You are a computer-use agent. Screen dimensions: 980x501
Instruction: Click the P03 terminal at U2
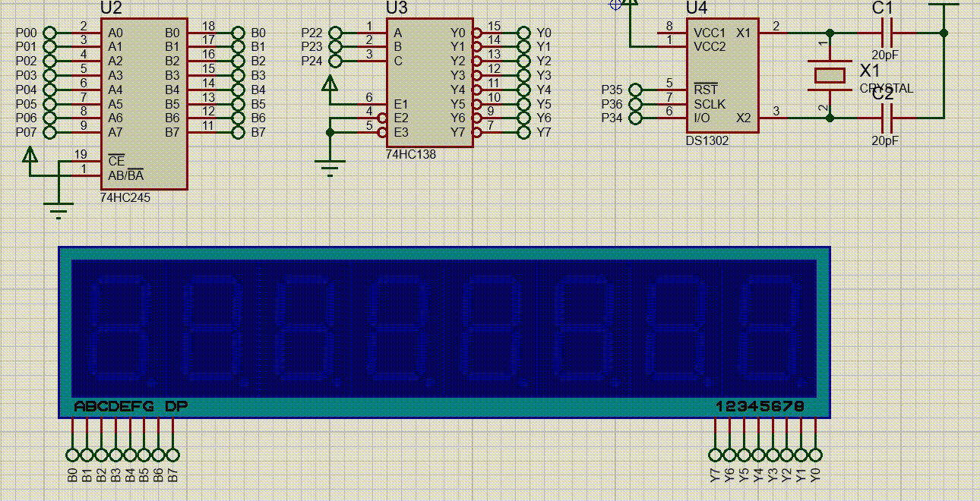pyautogui.click(x=50, y=75)
